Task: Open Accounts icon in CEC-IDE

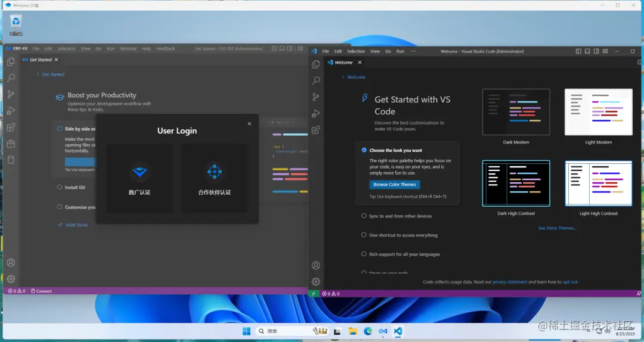Action: [11, 263]
